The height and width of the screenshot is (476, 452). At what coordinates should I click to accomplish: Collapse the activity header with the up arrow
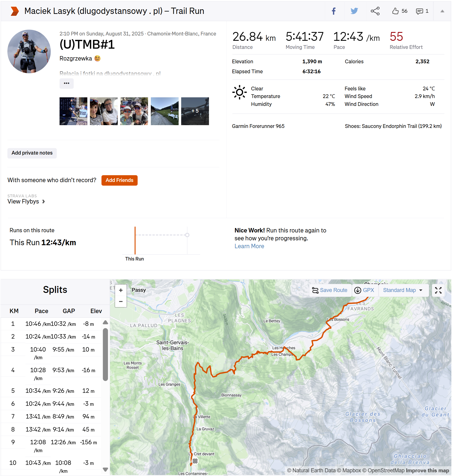[442, 11]
